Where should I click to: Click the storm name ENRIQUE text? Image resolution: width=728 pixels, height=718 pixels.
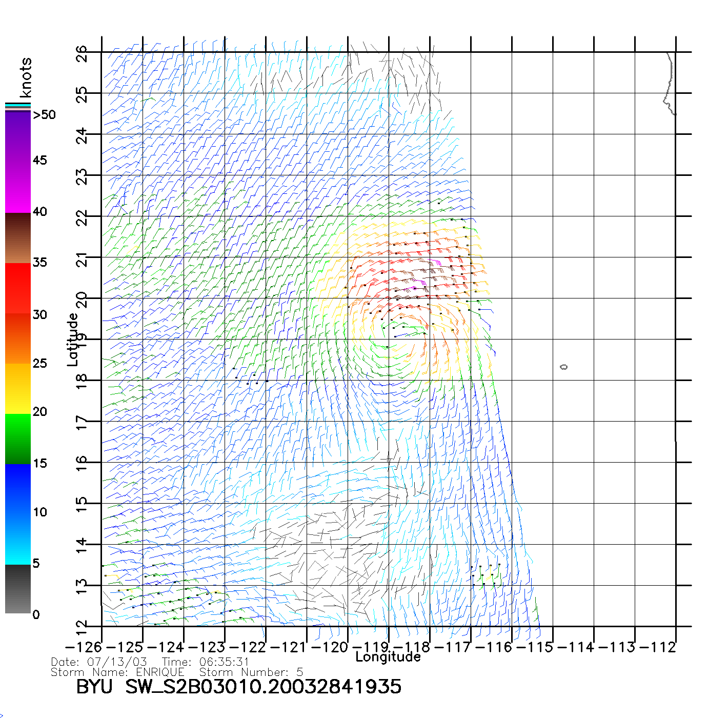(x=160, y=672)
